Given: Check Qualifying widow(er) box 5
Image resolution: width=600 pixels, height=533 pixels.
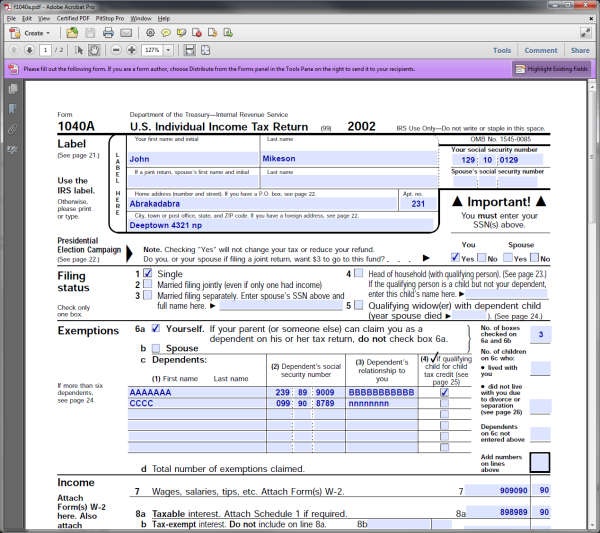Looking at the screenshot, I should tap(359, 305).
